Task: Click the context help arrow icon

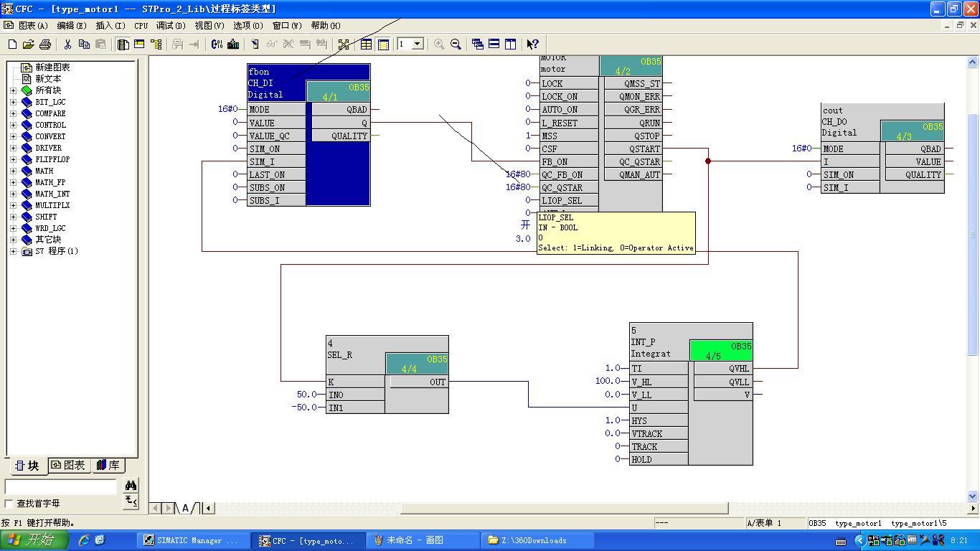Action: tap(532, 44)
